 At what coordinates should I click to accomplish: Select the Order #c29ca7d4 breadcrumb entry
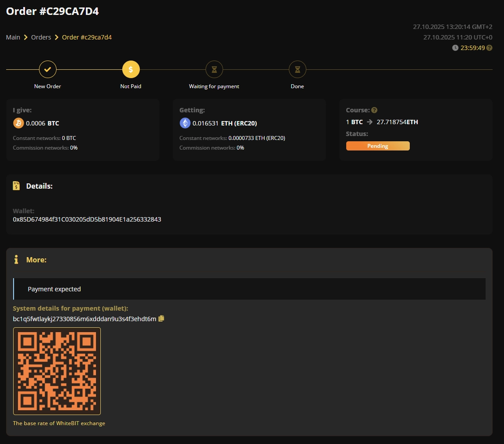coord(87,37)
